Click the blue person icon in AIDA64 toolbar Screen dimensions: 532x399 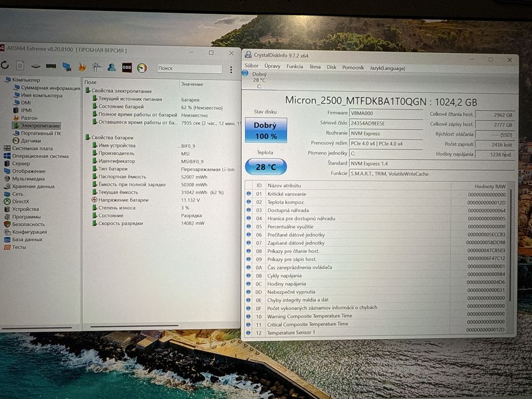[x=112, y=67]
